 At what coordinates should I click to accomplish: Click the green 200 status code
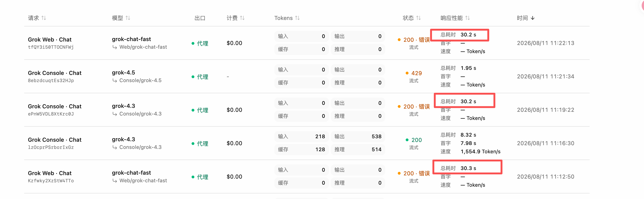(416, 140)
